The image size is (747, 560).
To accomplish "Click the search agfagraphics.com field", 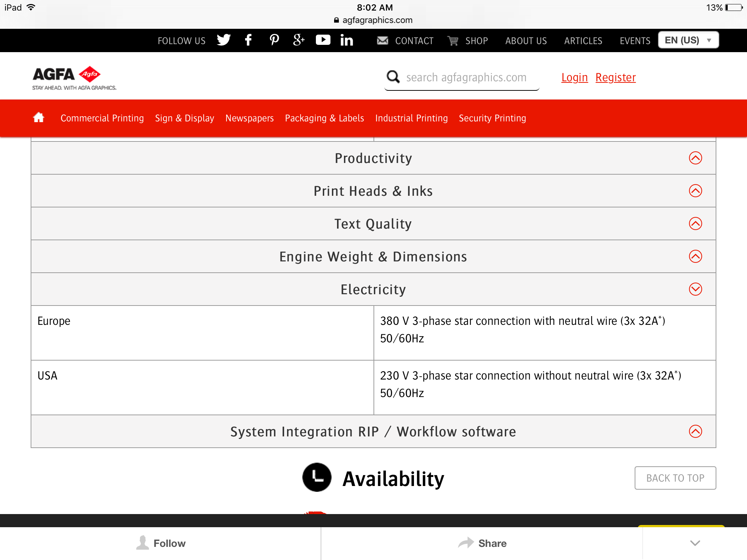I will pos(466,77).
